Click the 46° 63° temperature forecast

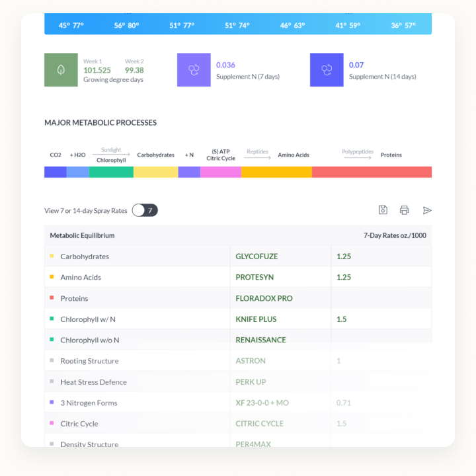click(x=292, y=25)
